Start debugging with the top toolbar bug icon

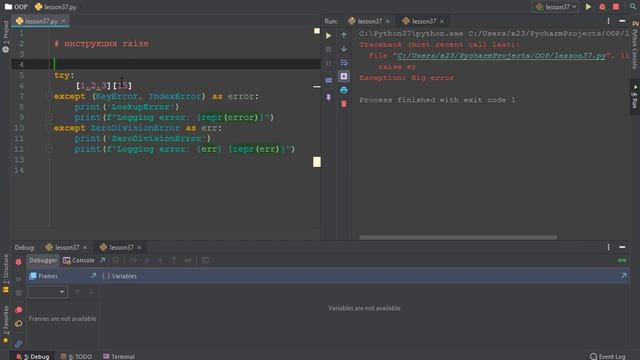(x=602, y=7)
